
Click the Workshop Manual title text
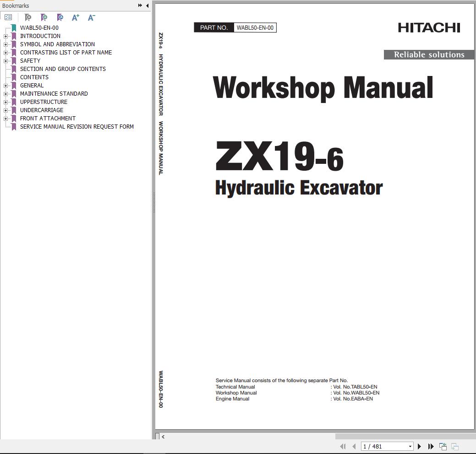click(x=323, y=88)
